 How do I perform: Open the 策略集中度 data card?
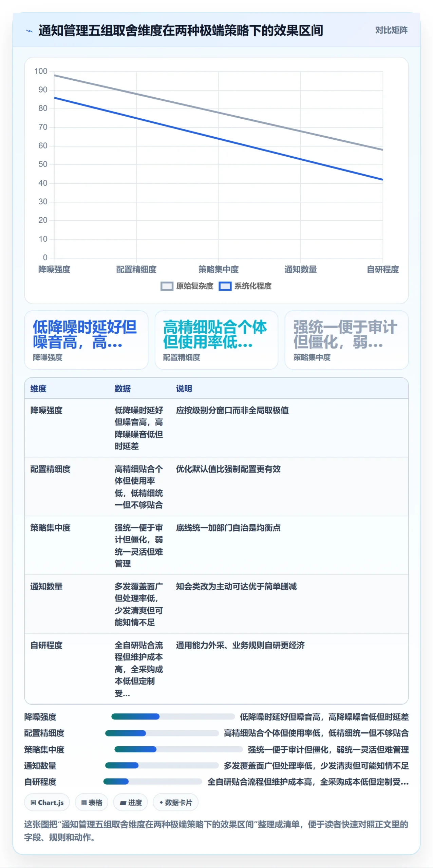tap(346, 340)
